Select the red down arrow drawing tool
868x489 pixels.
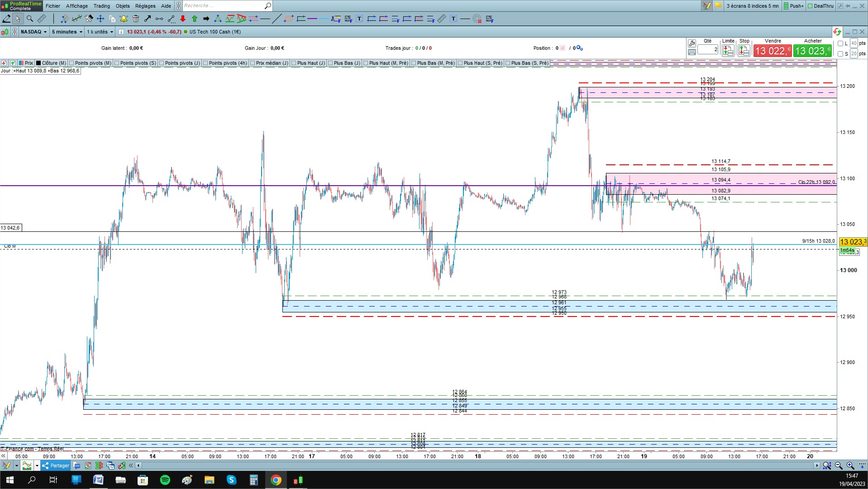pos(183,19)
